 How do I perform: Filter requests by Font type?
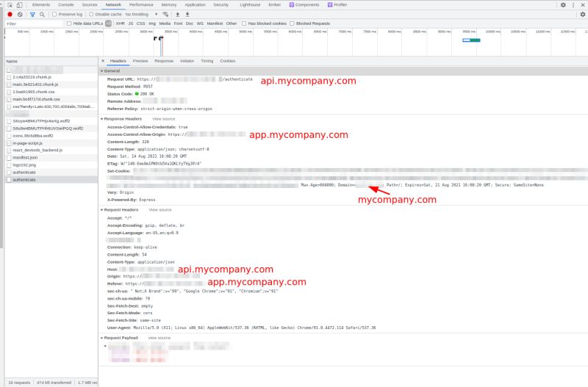point(178,23)
